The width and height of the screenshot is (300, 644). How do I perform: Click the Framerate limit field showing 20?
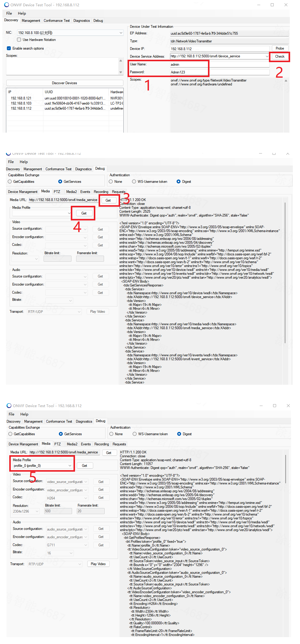tap(91, 511)
